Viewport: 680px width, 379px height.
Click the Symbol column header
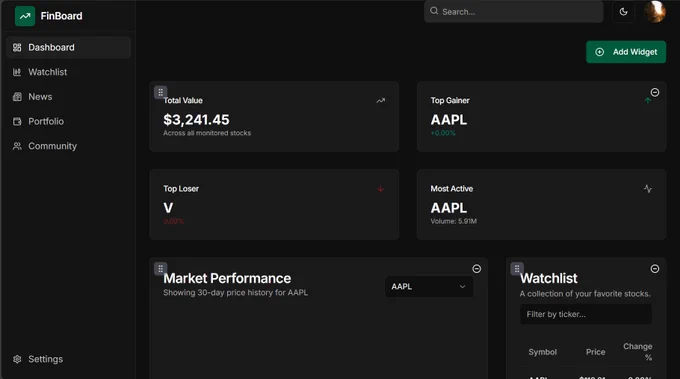pos(543,352)
